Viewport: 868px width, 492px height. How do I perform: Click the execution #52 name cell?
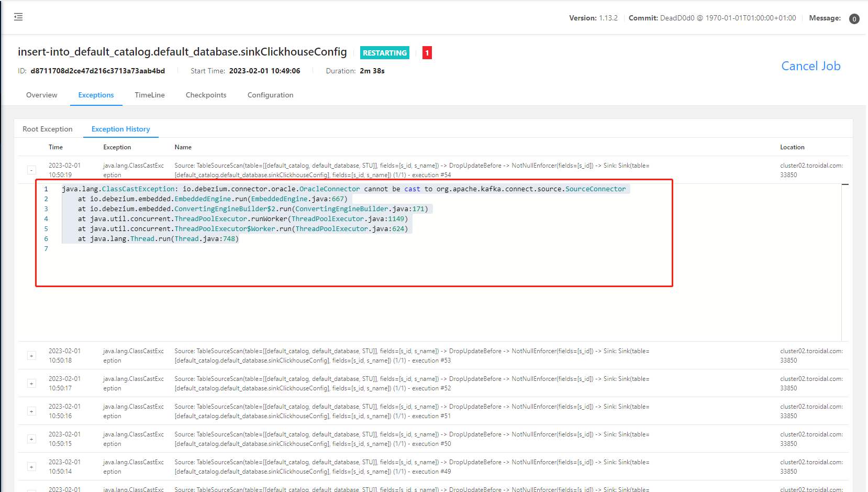[411, 384]
